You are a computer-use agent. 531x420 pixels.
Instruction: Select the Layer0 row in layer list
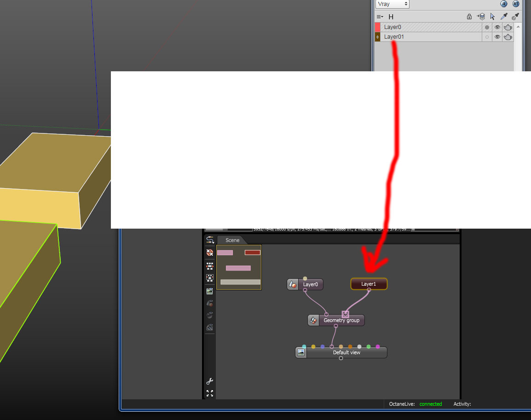click(x=431, y=27)
